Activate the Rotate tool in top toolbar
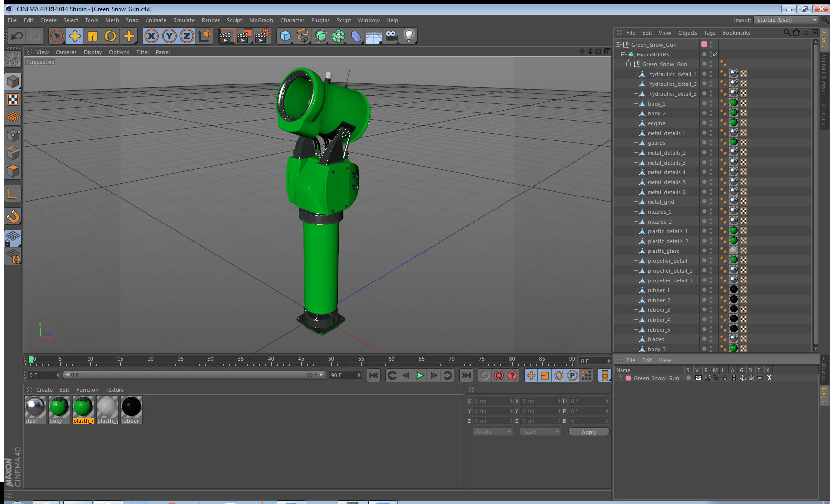 point(111,36)
